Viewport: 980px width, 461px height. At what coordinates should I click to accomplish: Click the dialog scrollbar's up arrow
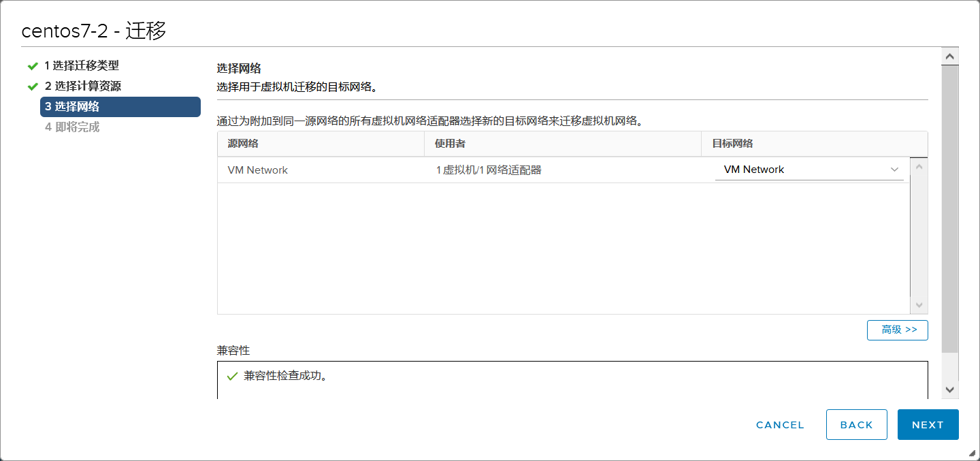tap(950, 57)
